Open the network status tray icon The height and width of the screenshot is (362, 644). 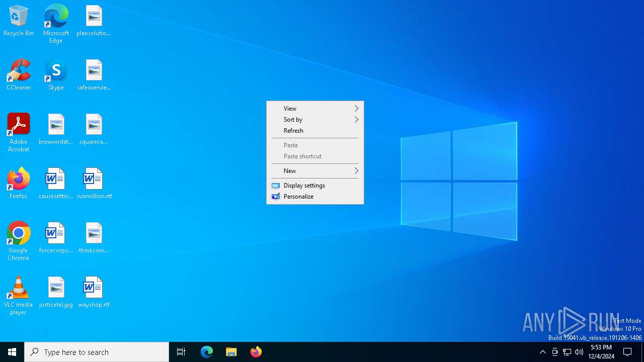click(x=567, y=352)
